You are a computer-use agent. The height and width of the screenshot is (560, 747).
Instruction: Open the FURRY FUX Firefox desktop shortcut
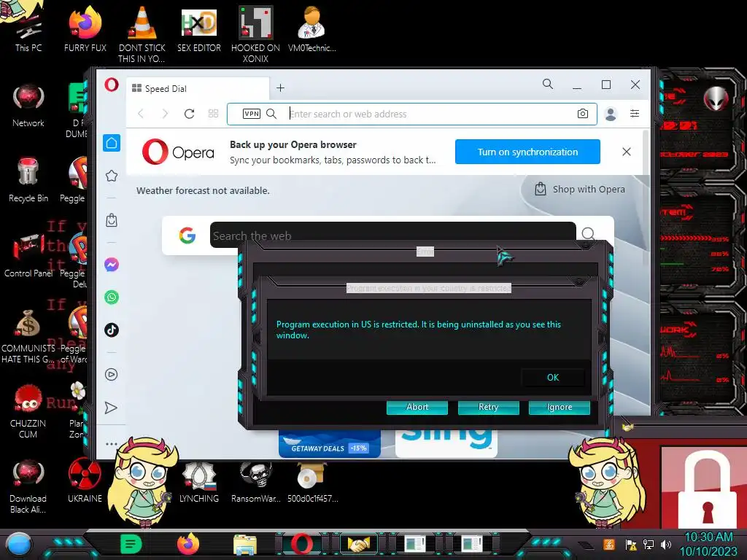click(85, 29)
